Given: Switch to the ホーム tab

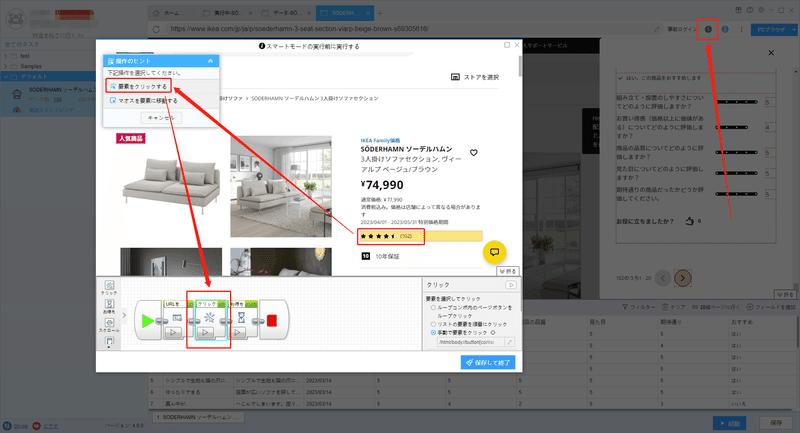Looking at the screenshot, I should [170, 13].
